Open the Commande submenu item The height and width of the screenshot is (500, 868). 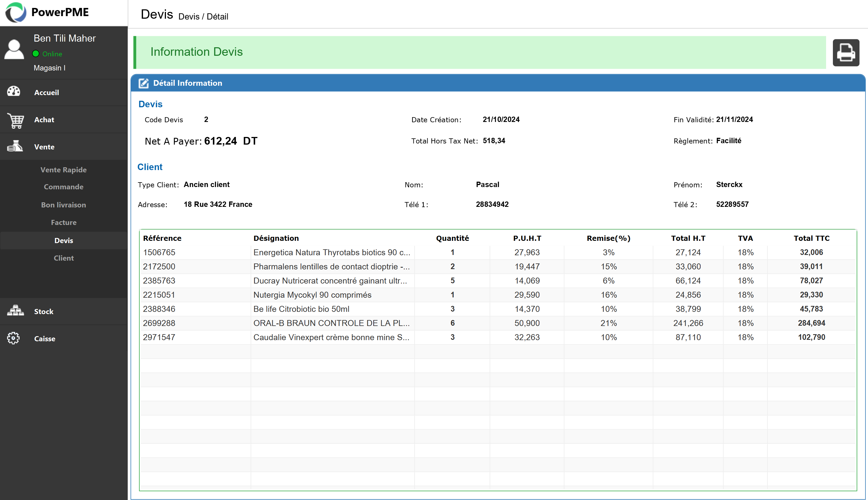click(x=63, y=187)
